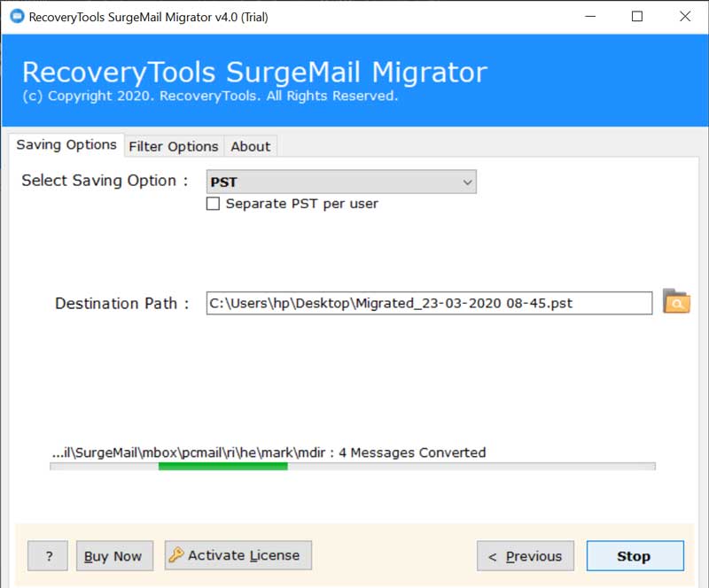
Task: Open the About tab
Action: (251, 146)
